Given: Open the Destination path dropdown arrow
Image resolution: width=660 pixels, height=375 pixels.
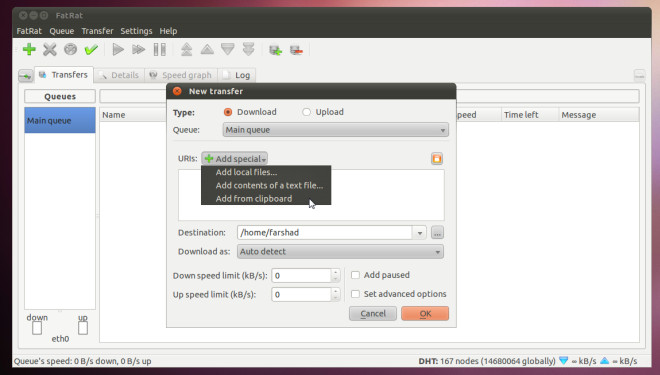Looking at the screenshot, I should coord(420,233).
